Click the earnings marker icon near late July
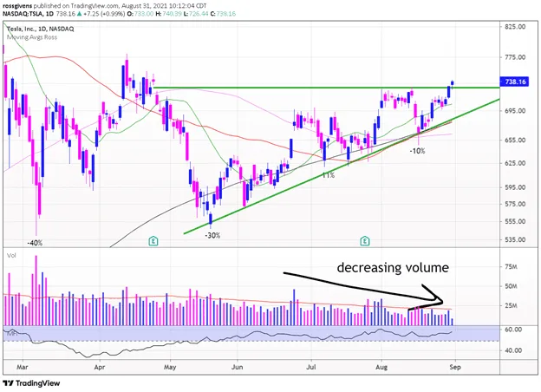The width and height of the screenshot is (541, 392). pos(365,241)
